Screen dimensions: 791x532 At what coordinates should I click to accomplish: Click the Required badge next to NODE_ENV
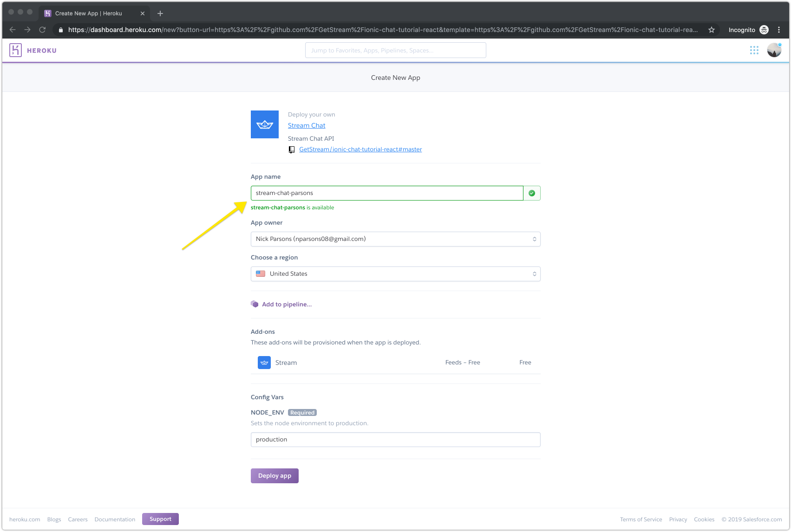[302, 413]
